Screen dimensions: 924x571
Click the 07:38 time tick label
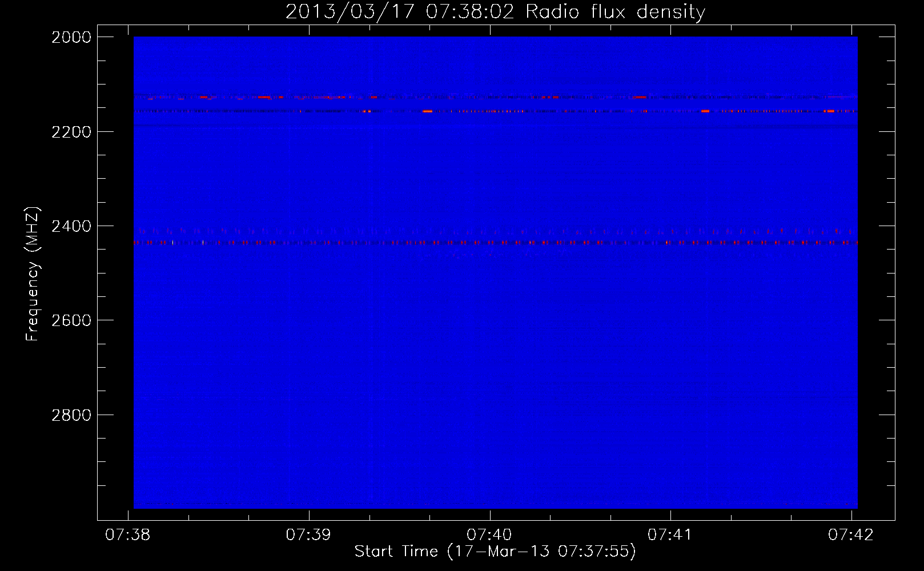(x=128, y=534)
